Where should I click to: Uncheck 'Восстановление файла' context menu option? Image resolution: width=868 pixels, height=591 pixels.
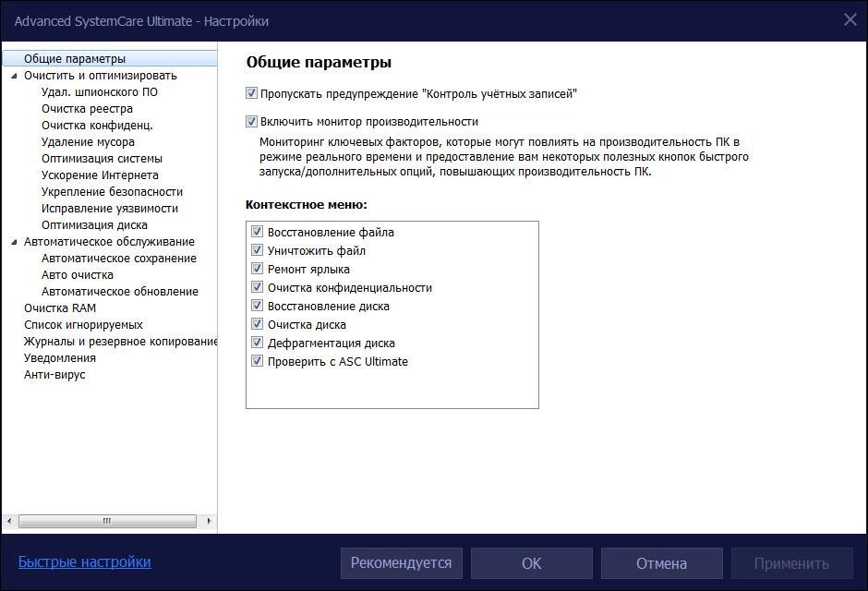pos(257,231)
